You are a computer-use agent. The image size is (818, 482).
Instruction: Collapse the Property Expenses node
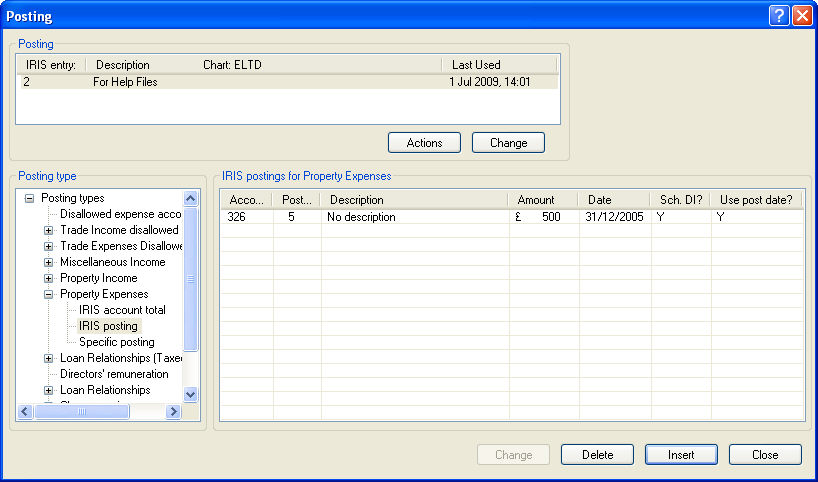click(48, 294)
